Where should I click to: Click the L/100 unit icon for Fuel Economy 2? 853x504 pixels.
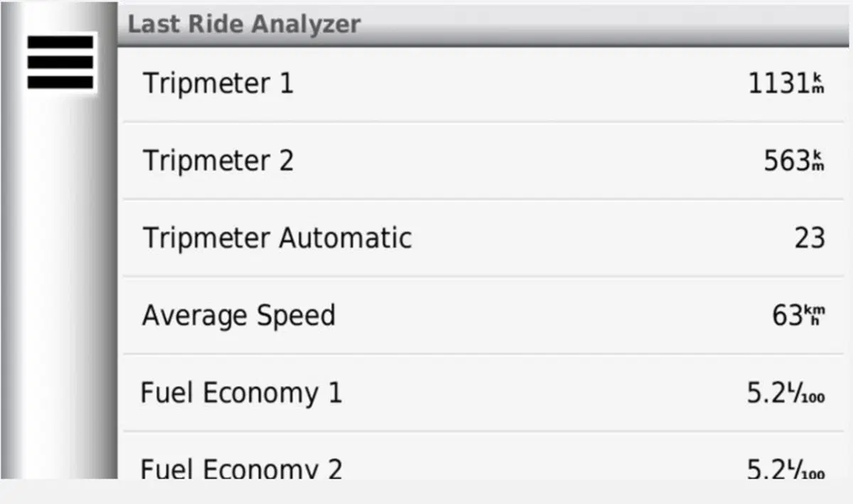806,469
